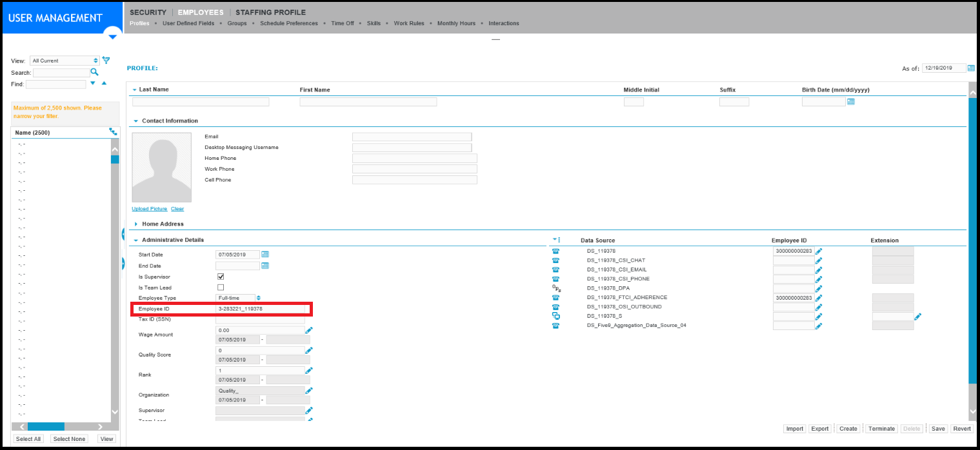Switch to the Skills tab
Image resolution: width=980 pixels, height=450 pixels.
click(374, 23)
